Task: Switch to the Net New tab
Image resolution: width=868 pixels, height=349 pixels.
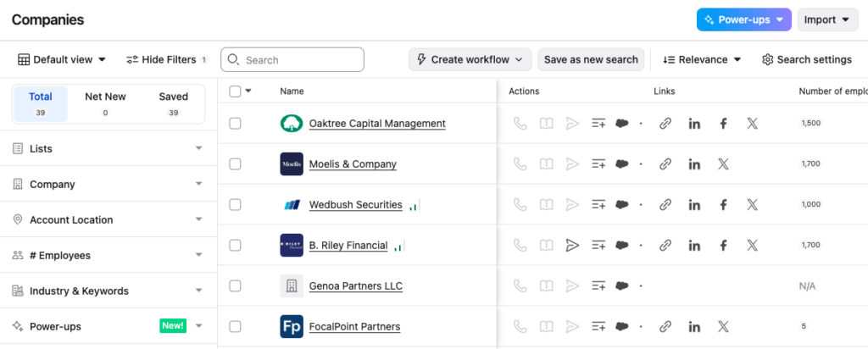Action: (x=105, y=103)
